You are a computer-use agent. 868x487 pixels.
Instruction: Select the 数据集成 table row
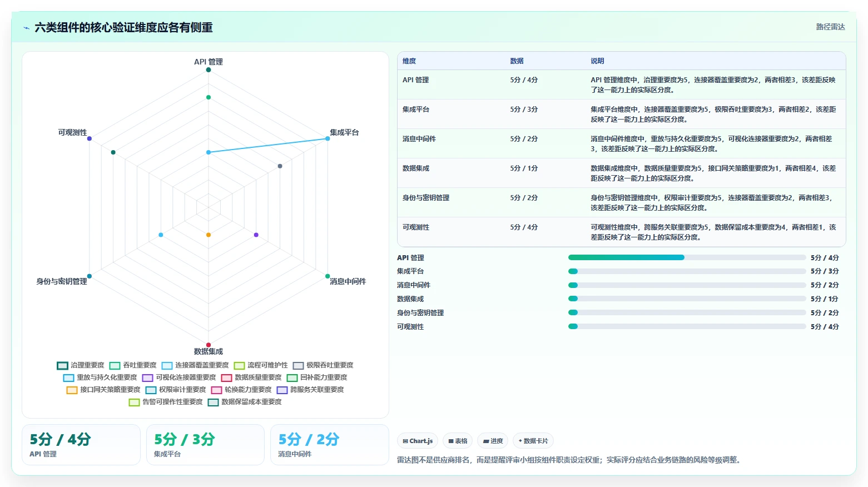click(622, 173)
